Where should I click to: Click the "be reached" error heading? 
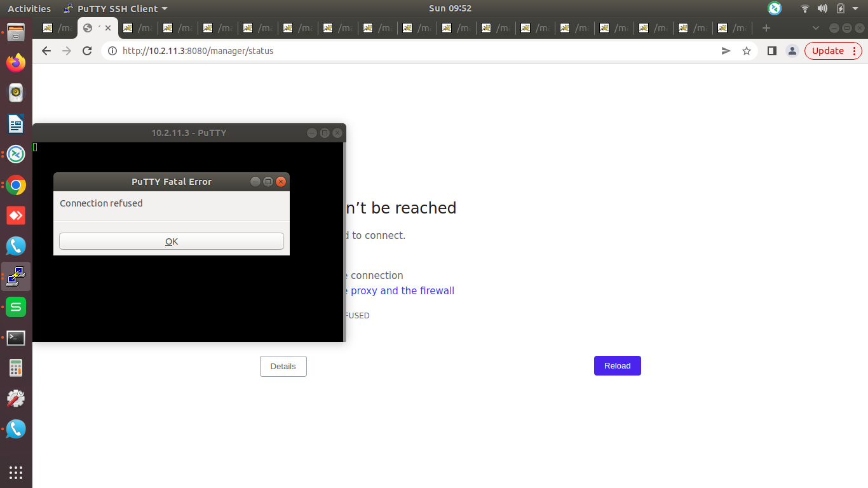pos(415,208)
